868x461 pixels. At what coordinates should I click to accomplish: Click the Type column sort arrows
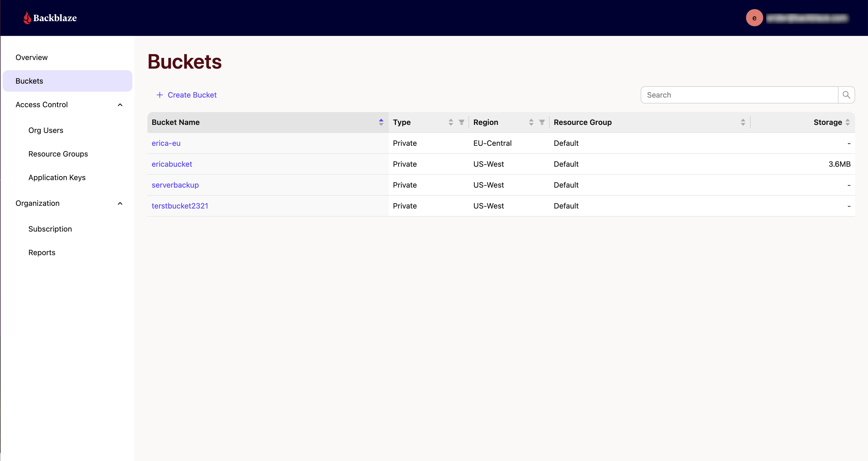[x=451, y=122]
